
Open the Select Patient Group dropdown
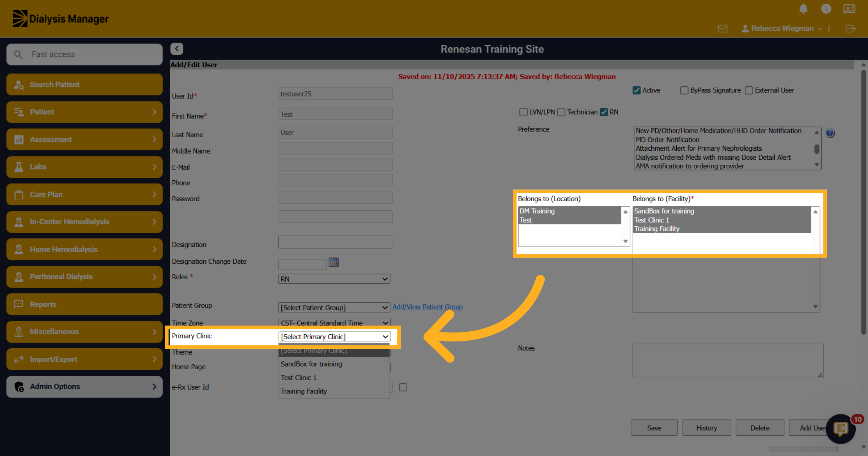(334, 307)
